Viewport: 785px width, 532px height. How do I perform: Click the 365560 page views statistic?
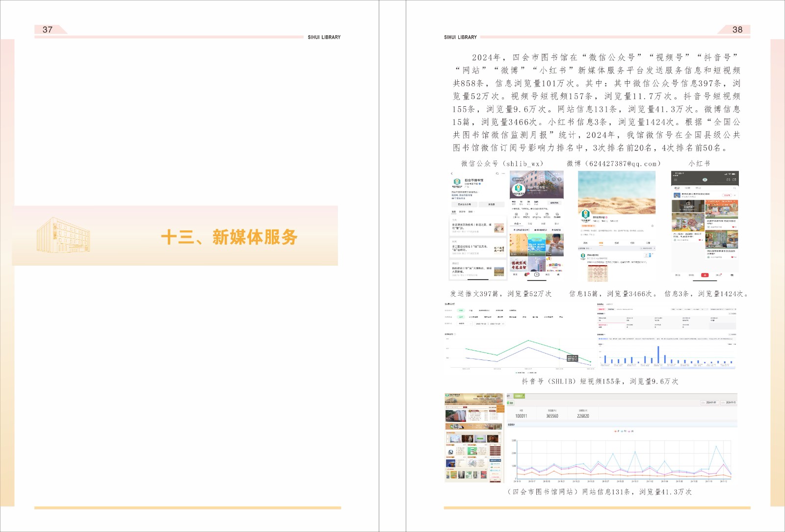pyautogui.click(x=552, y=416)
